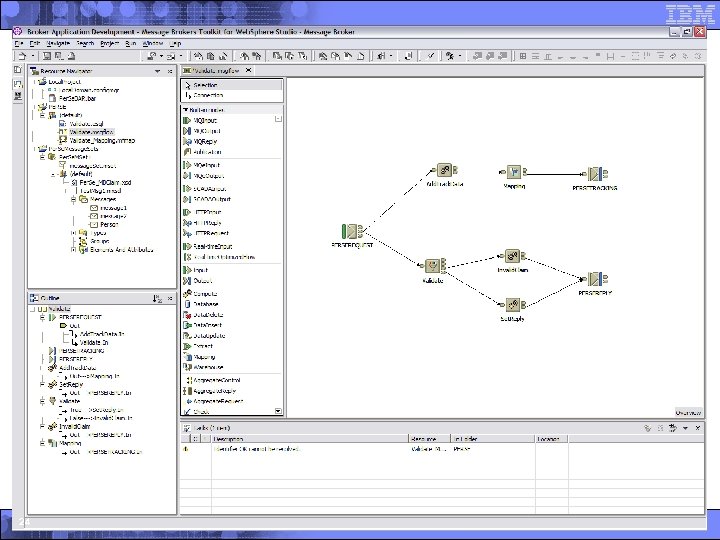Open the Edit menu
This screenshot has width=720, height=540.
[34, 43]
